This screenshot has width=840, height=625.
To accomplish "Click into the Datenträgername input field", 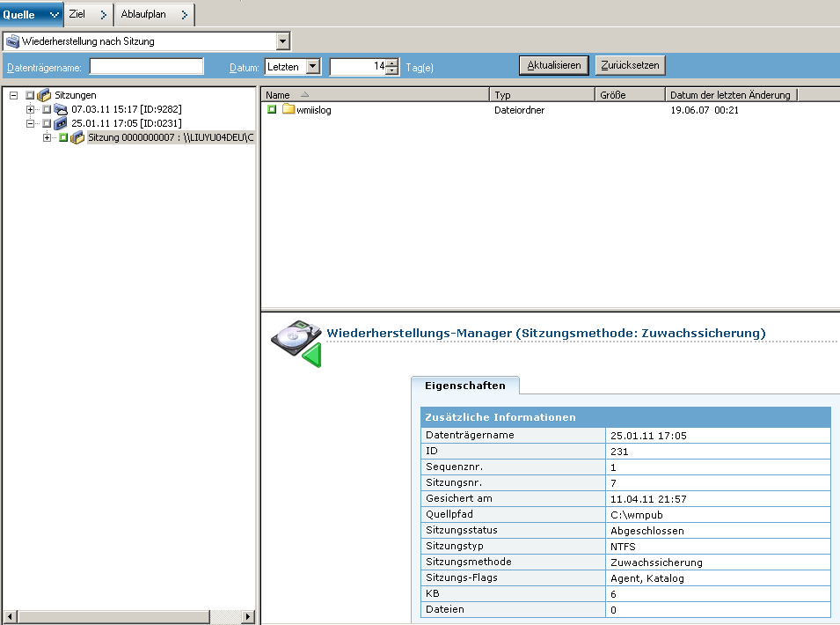I will click(x=146, y=66).
